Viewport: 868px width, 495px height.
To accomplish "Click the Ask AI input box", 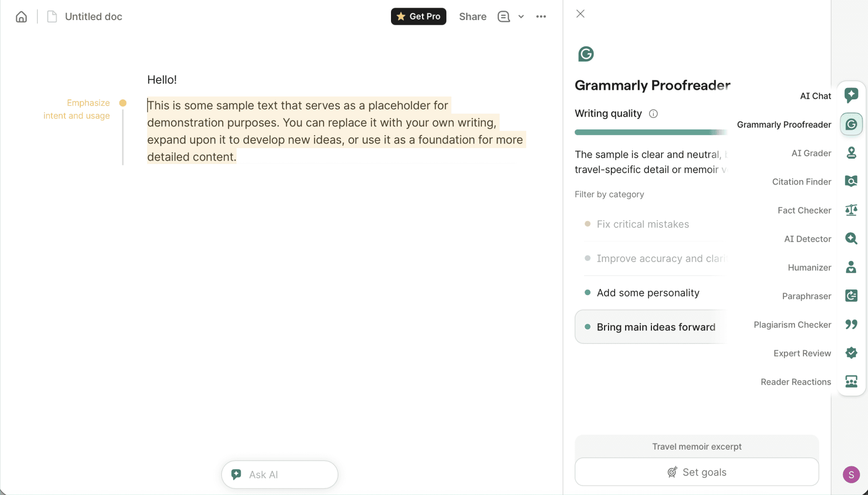I will pos(280,474).
